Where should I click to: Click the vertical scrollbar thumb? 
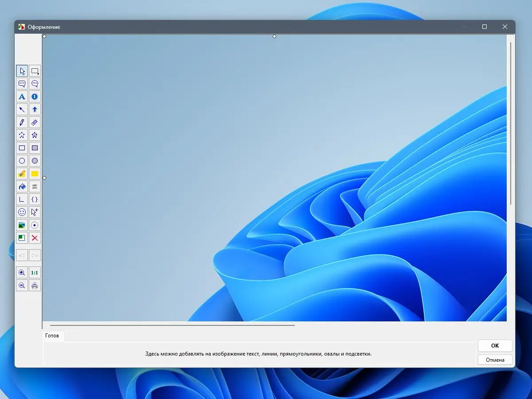coord(511,123)
